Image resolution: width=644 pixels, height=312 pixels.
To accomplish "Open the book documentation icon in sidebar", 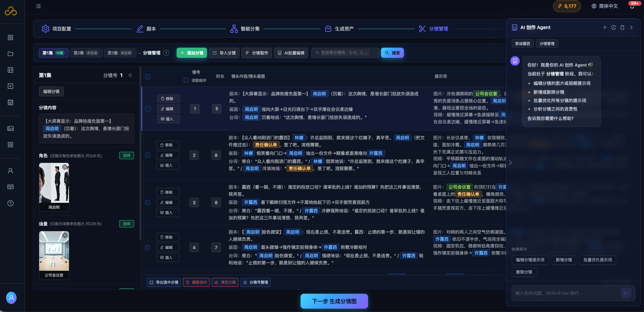I will pos(10,187).
